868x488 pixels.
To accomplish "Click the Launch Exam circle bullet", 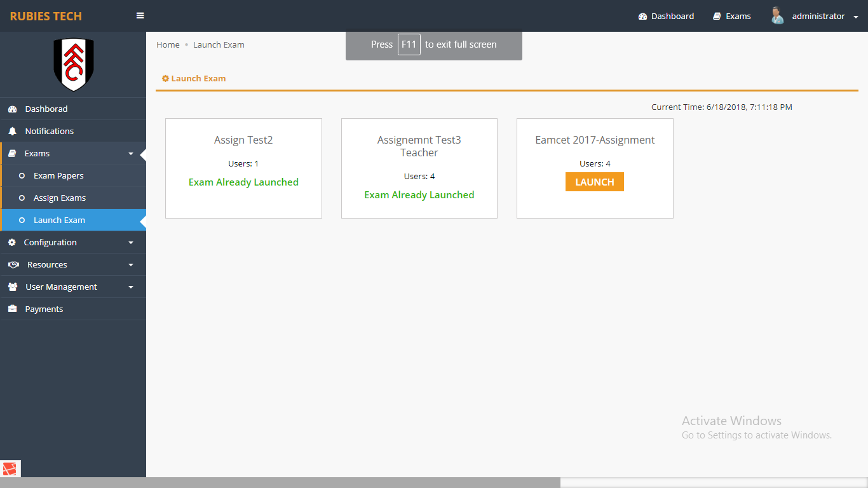I will pyautogui.click(x=22, y=220).
